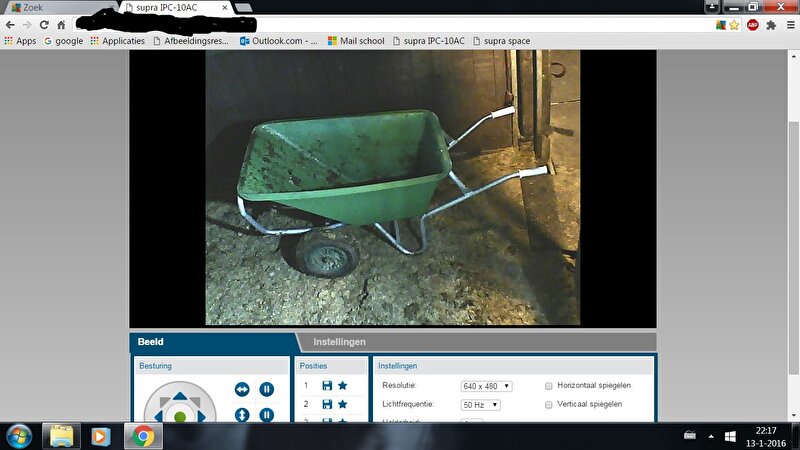800x450 pixels.
Task: Show hidden system tray icons
Action: 711,437
